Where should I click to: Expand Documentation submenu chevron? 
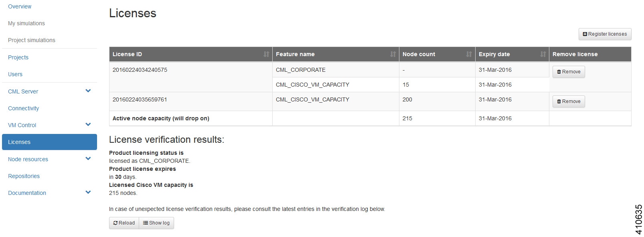(88, 192)
